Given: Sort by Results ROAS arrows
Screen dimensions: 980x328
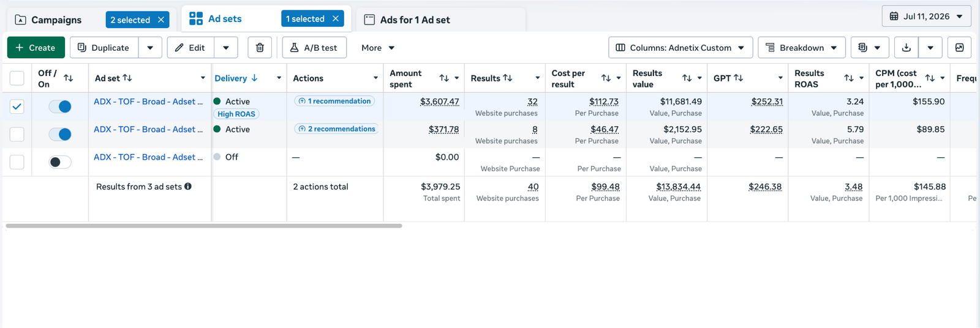Looking at the screenshot, I should pos(848,78).
